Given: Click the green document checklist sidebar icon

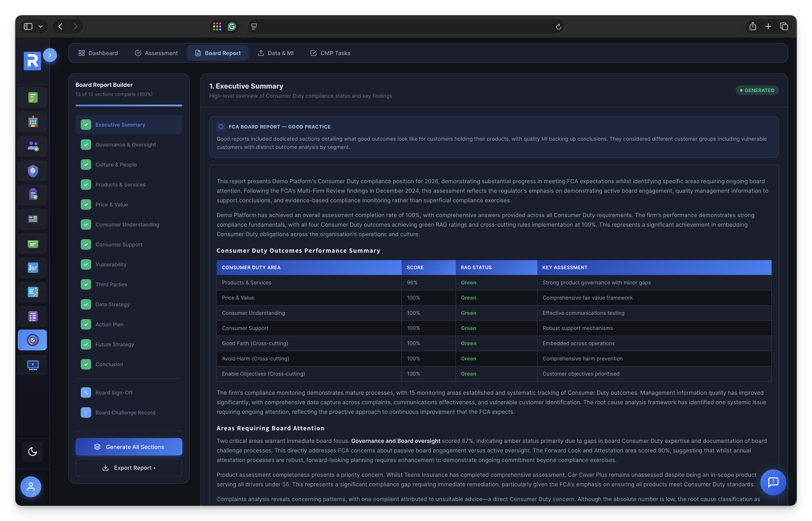Looking at the screenshot, I should tap(33, 97).
